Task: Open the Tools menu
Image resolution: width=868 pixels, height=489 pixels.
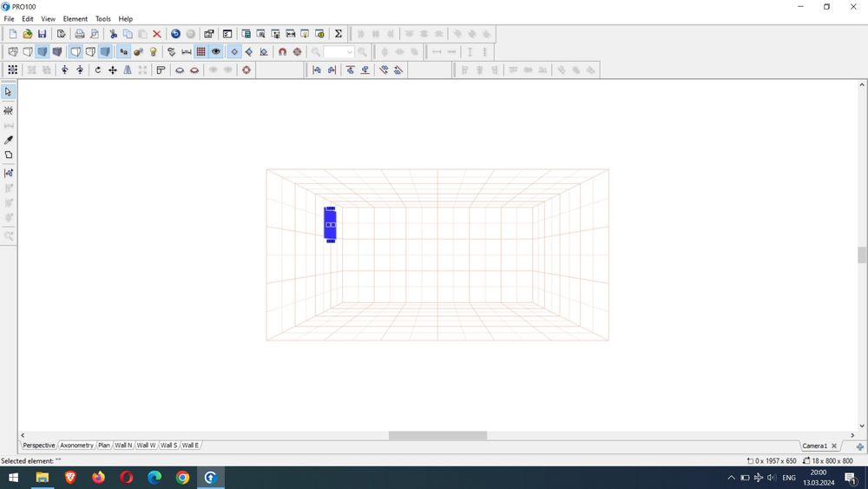Action: coord(102,19)
